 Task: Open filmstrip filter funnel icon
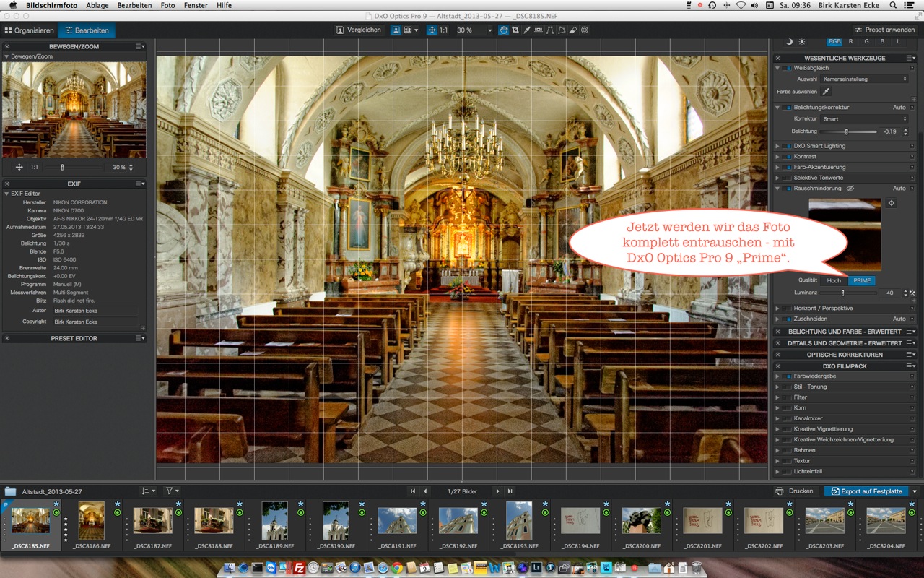point(169,491)
